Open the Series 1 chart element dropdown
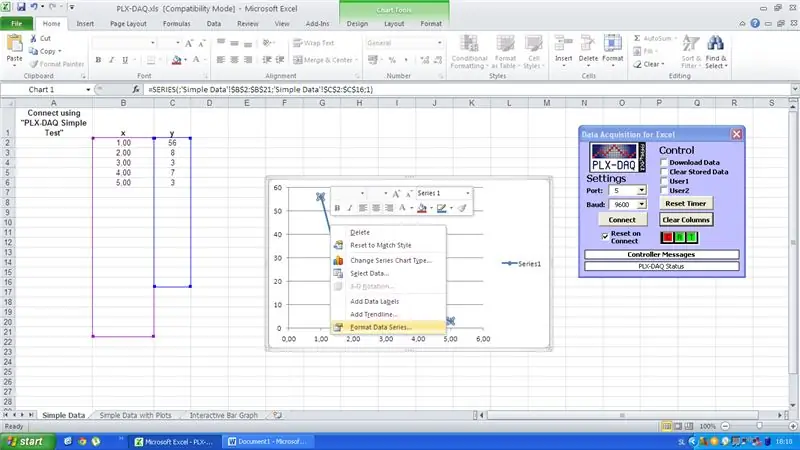800x450 pixels. pos(467,193)
